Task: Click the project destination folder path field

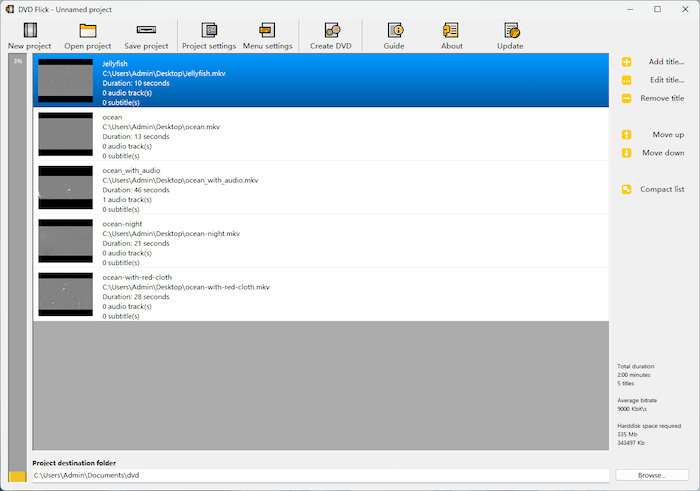Action: point(320,475)
